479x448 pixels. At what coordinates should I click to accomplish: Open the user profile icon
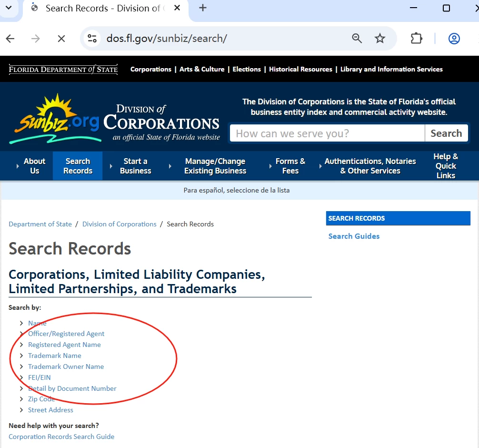click(x=454, y=39)
